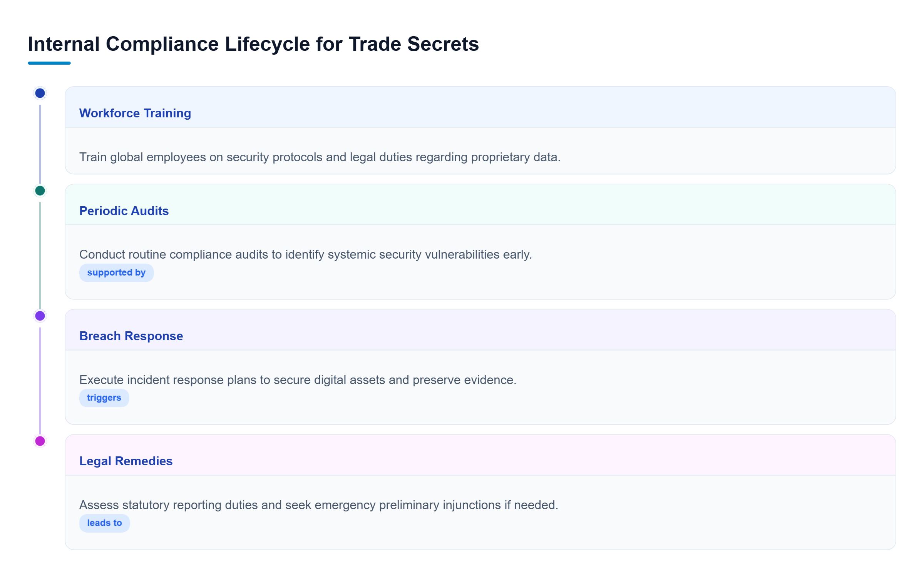Open the Legal Remedies heading

point(126,461)
